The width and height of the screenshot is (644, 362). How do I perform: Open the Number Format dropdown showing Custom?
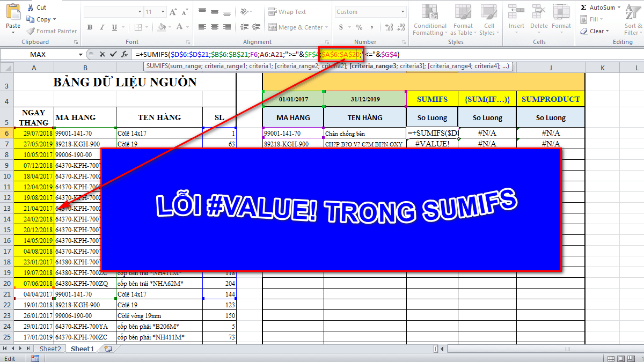point(403,12)
